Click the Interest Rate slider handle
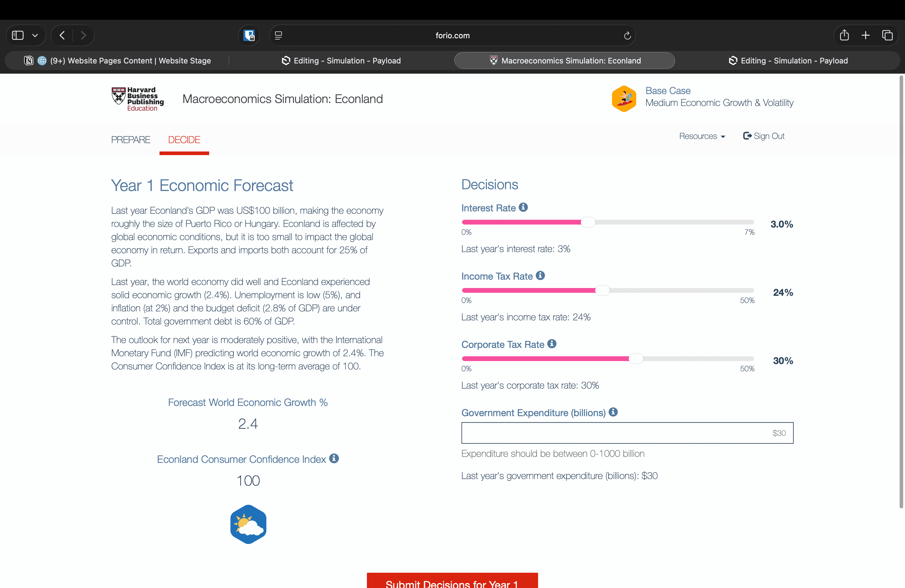This screenshot has height=588, width=905. [x=588, y=222]
